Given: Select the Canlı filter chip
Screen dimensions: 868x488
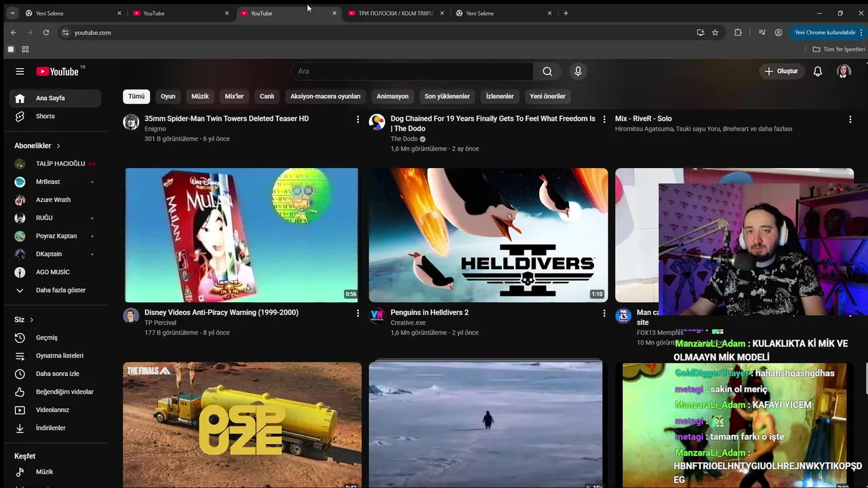Looking at the screenshot, I should [267, 96].
